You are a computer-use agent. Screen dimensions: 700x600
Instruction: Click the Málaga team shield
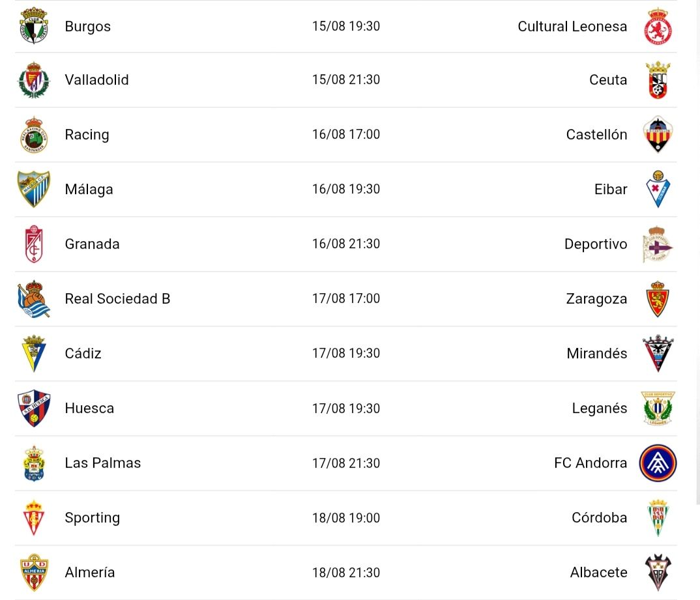pyautogui.click(x=33, y=189)
